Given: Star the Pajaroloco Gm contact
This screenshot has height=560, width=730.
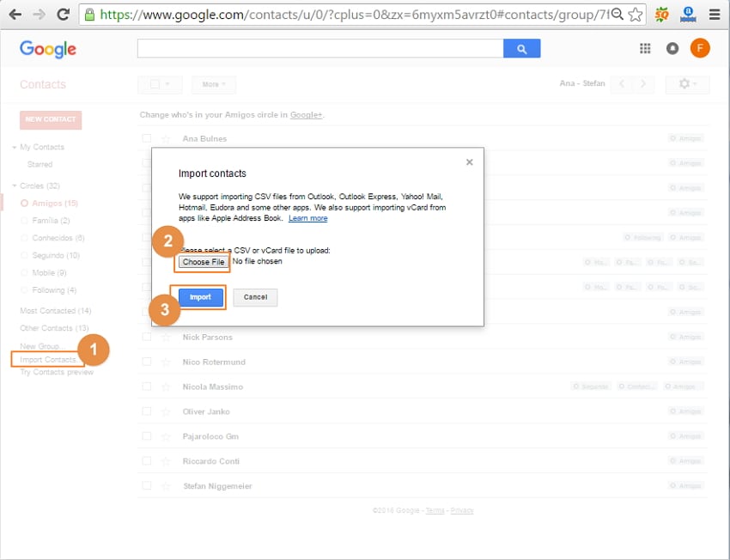Looking at the screenshot, I should [166, 436].
